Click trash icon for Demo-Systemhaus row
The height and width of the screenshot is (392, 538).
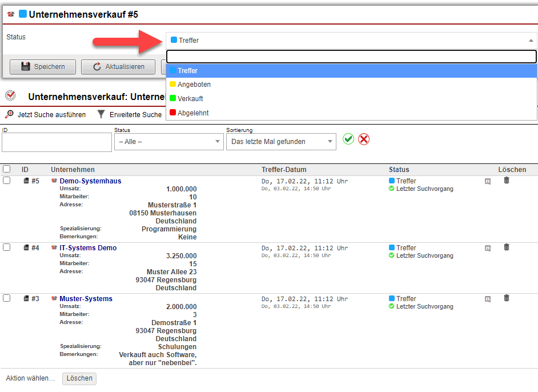(506, 181)
